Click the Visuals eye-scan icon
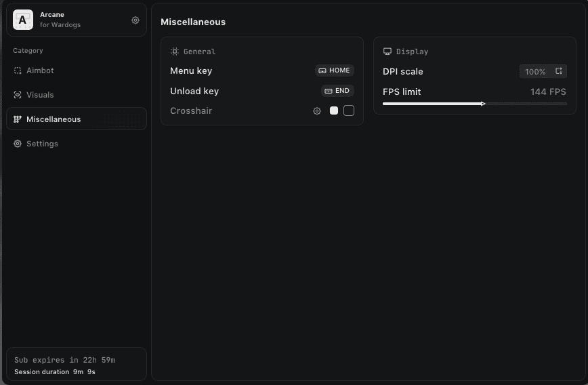The image size is (588, 385). click(18, 95)
